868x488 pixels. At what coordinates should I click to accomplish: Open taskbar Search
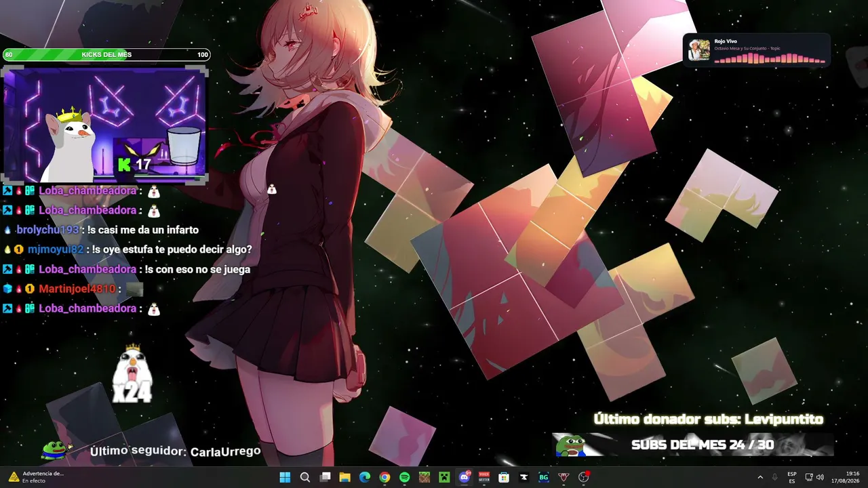click(305, 477)
